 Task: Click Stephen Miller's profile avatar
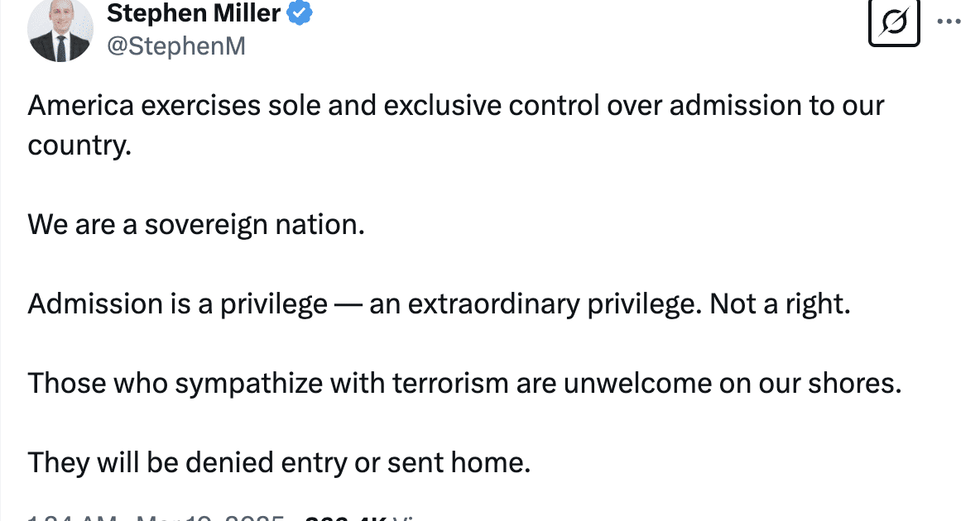[x=59, y=31]
